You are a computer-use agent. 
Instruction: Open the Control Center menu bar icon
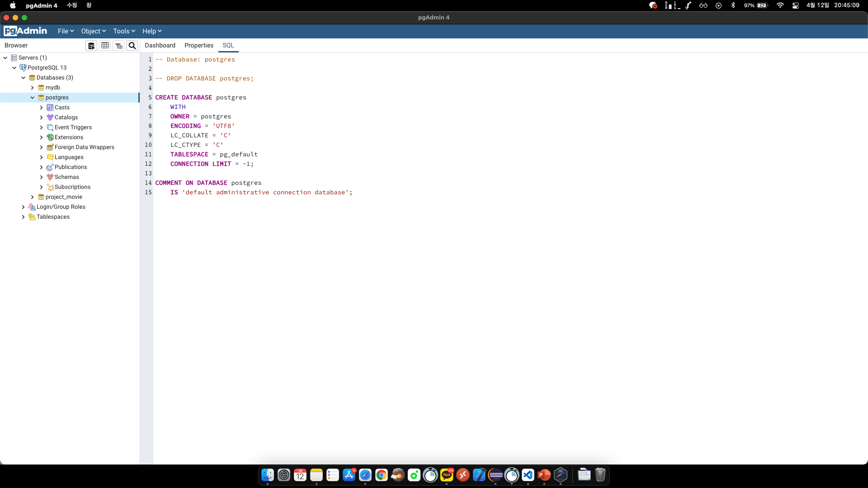click(796, 5)
